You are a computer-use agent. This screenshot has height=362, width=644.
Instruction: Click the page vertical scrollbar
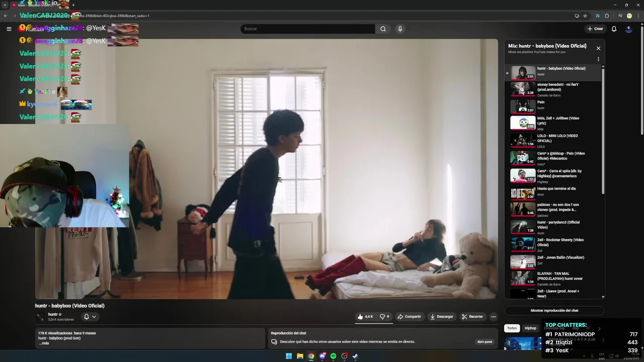coord(641,80)
